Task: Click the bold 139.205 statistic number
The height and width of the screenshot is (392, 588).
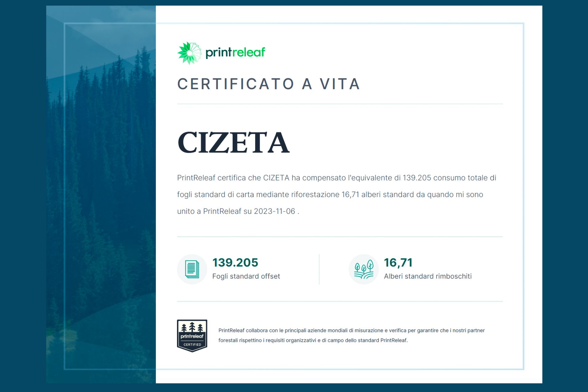Action: 235,263
